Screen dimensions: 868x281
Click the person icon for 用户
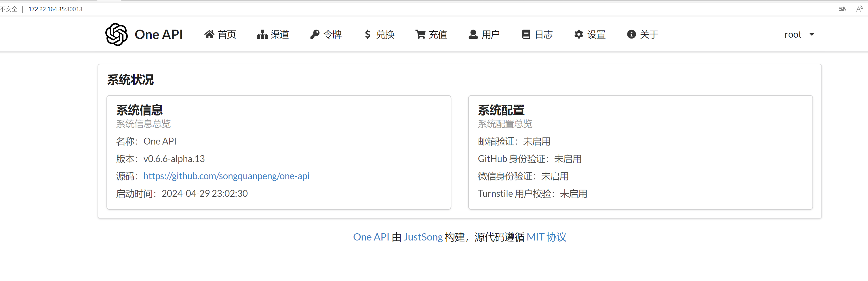(473, 34)
